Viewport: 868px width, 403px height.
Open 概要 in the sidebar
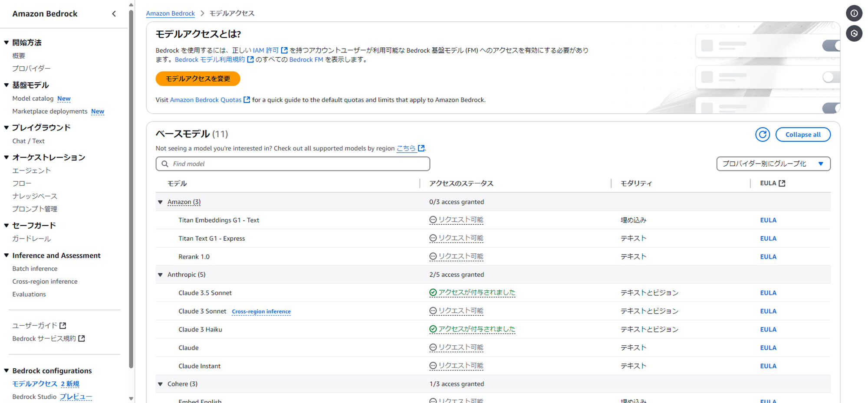point(19,56)
